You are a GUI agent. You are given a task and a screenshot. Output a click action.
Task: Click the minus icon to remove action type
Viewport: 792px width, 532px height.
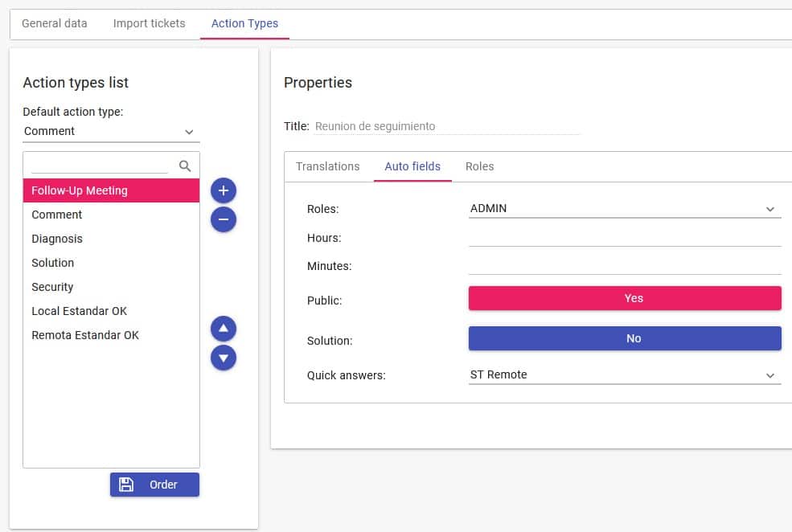[x=224, y=219]
